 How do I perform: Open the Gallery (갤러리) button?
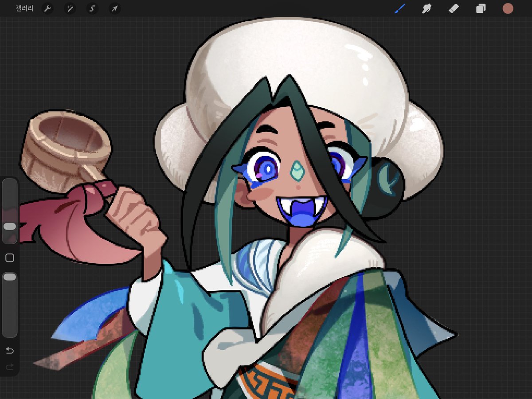click(x=24, y=8)
